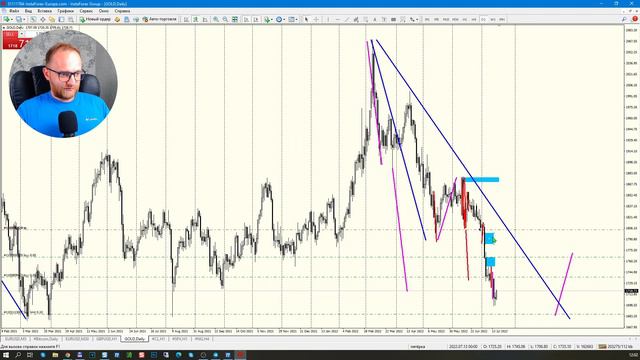This screenshot has height=360, width=640.
Task: Open the Templates icon
Action: [291, 19]
